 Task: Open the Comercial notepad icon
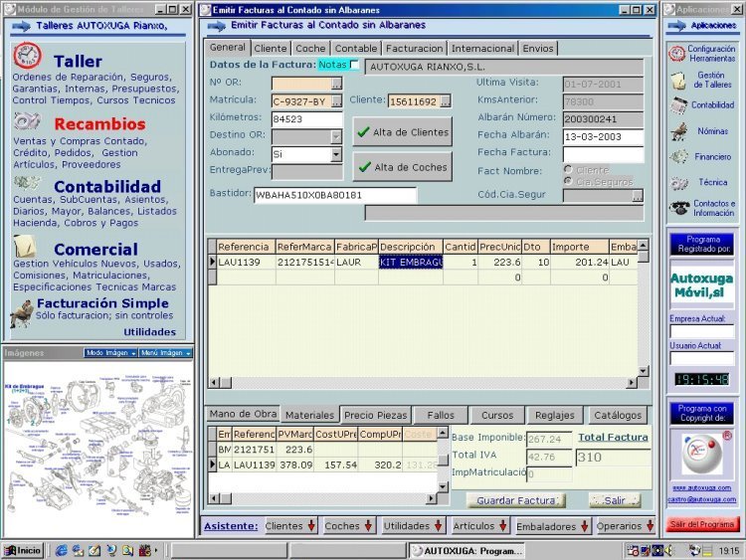[25, 246]
